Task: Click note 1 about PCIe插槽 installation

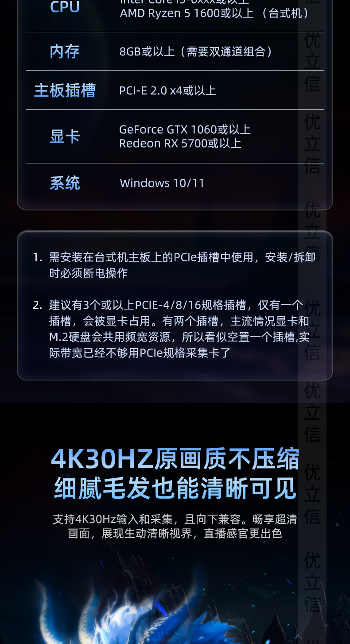Action: [175, 265]
